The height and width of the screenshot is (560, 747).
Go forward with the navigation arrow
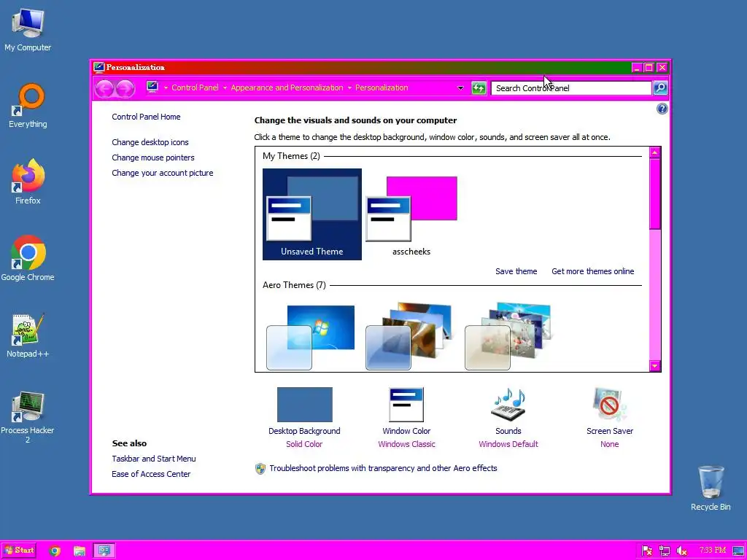(125, 88)
